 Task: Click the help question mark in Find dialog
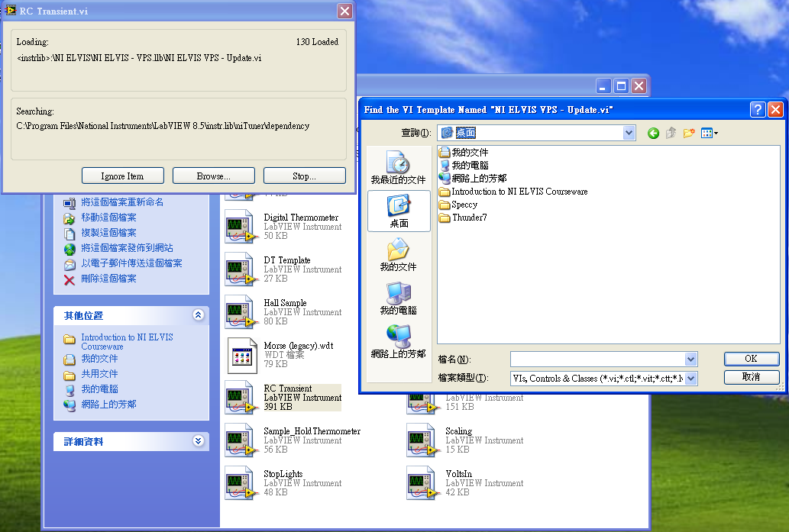point(758,109)
